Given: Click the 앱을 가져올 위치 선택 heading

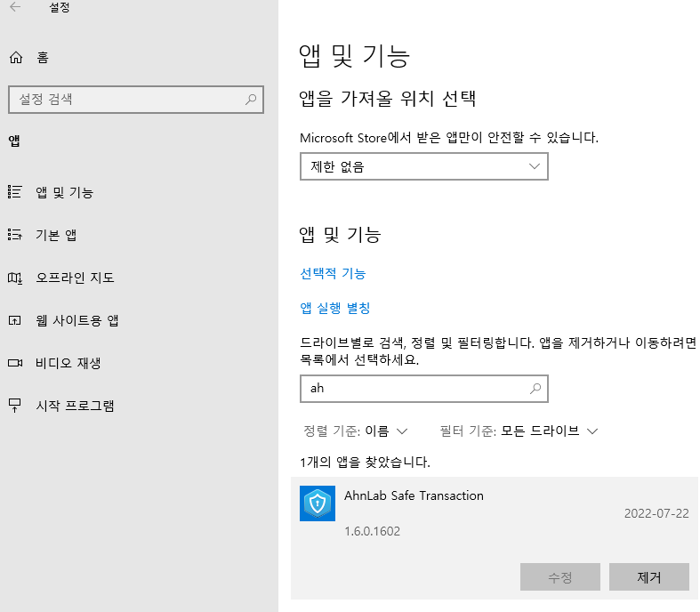Looking at the screenshot, I should [388, 98].
